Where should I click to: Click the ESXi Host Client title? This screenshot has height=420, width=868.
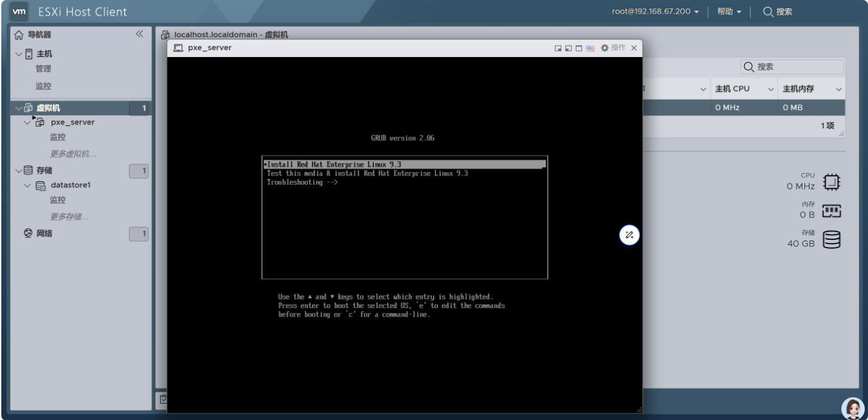(83, 12)
